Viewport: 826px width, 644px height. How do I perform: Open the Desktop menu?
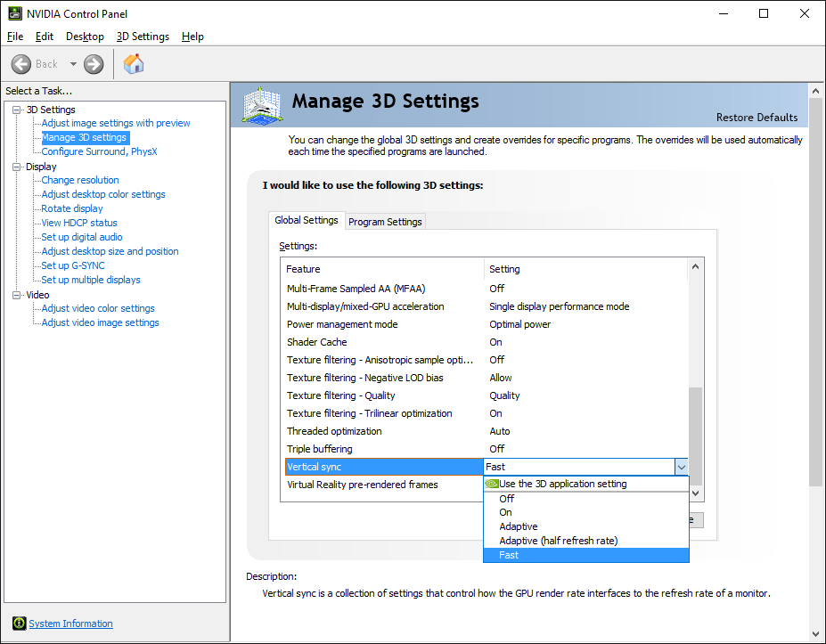click(x=85, y=37)
